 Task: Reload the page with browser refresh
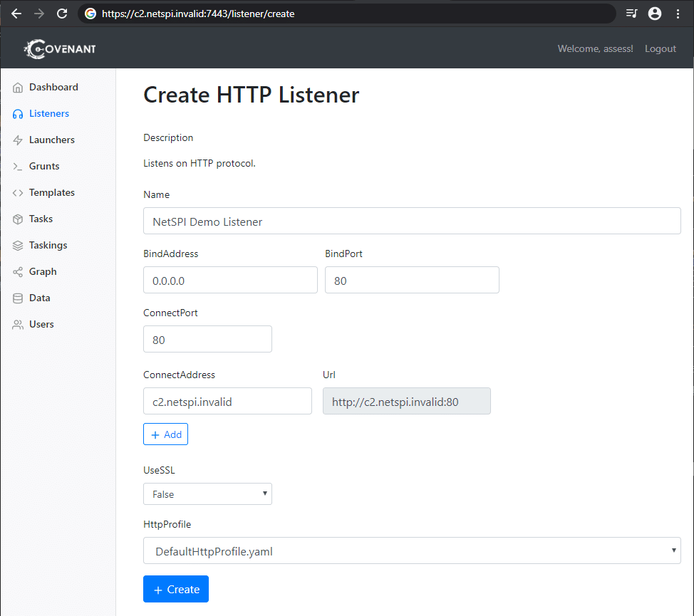(62, 14)
